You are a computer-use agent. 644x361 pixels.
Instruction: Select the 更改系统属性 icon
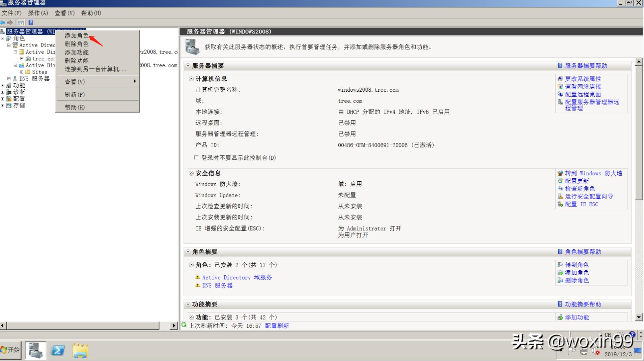coord(560,79)
